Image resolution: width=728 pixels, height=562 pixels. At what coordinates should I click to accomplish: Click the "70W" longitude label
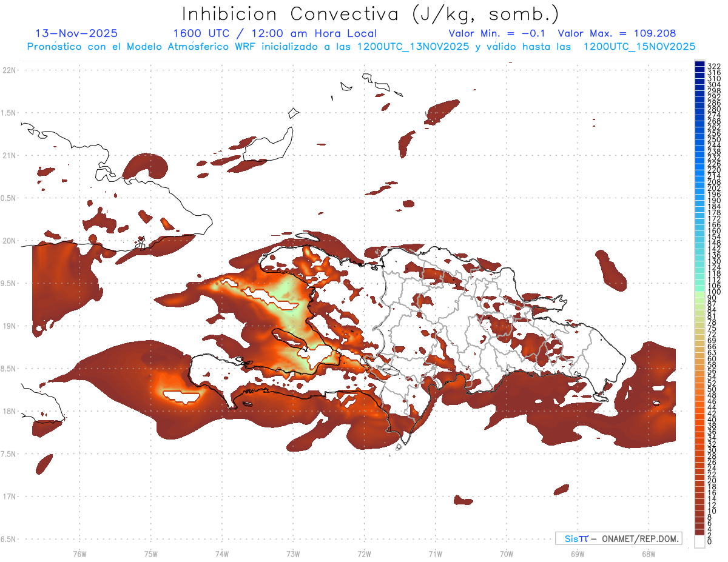coord(506,553)
